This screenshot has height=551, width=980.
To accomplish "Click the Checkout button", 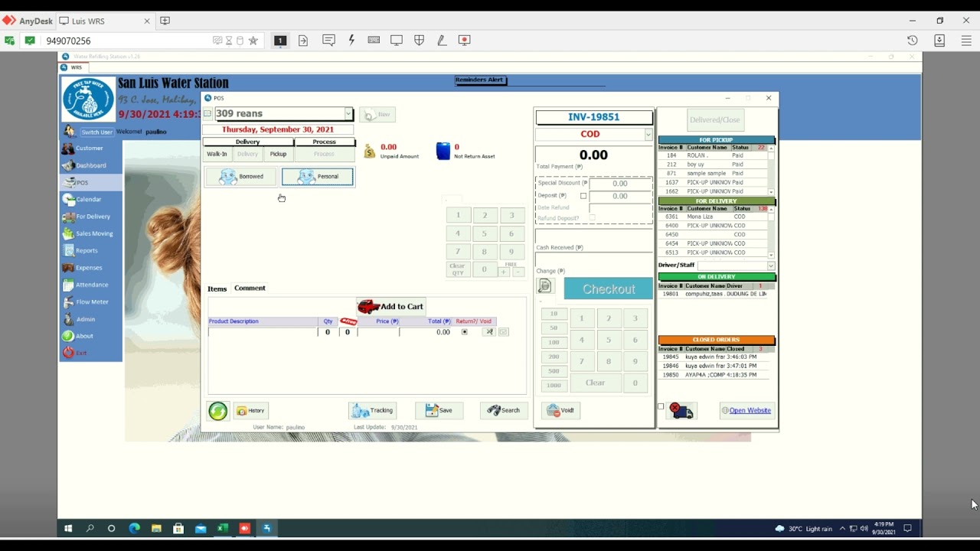I will click(x=609, y=289).
